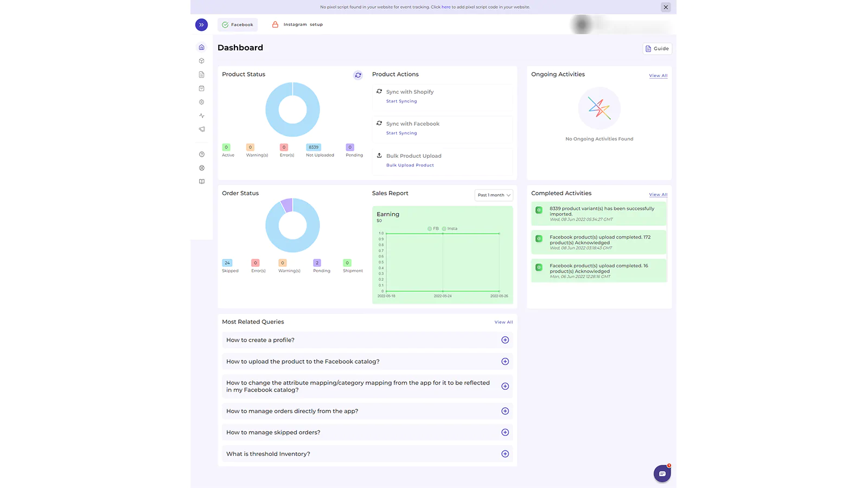
Task: Click the shopping bag Orders sidebar icon
Action: click(202, 88)
